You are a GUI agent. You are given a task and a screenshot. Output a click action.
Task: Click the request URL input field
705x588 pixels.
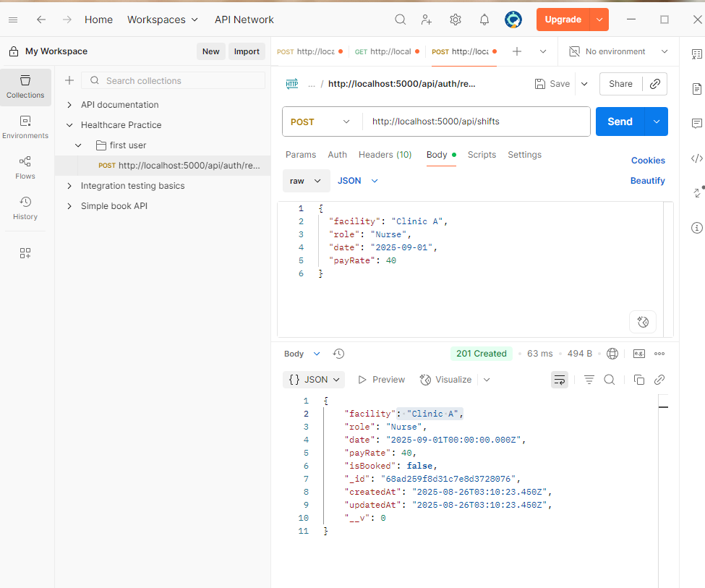pyautogui.click(x=477, y=122)
